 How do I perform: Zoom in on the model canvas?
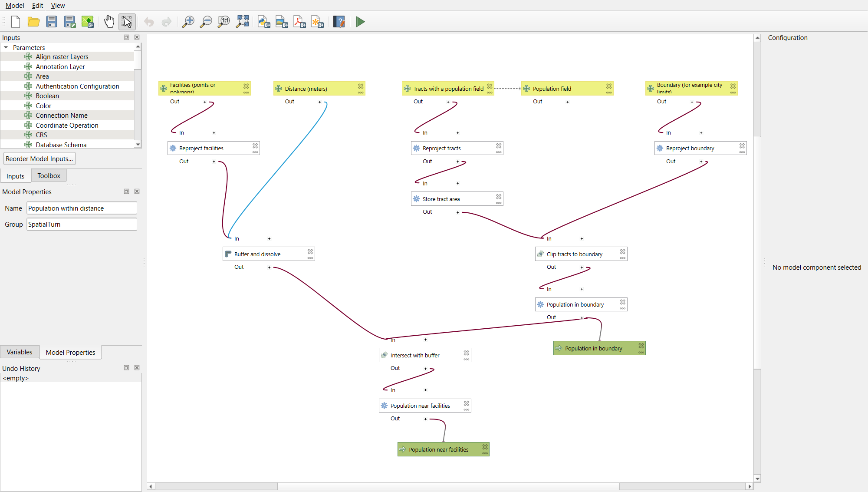(188, 22)
